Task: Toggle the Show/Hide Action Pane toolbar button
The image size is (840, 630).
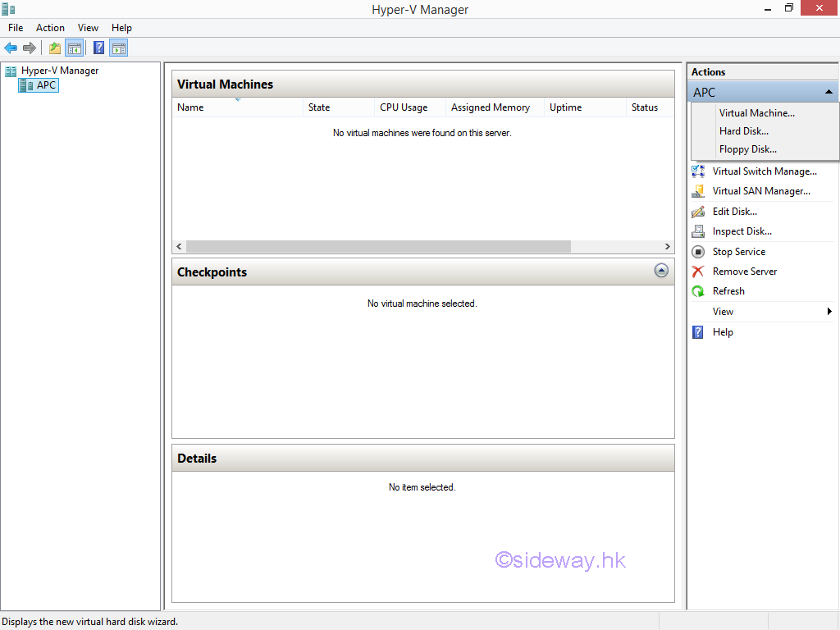Action: click(x=118, y=48)
